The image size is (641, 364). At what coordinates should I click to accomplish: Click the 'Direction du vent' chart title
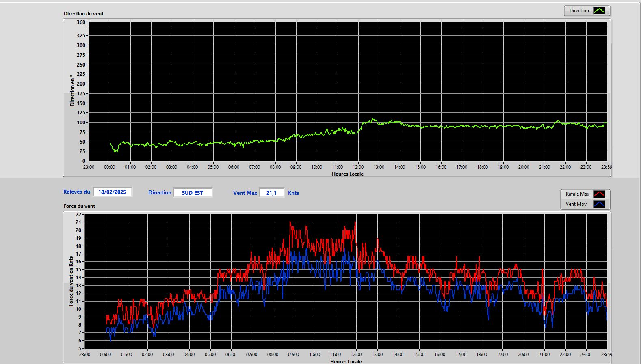(84, 13)
